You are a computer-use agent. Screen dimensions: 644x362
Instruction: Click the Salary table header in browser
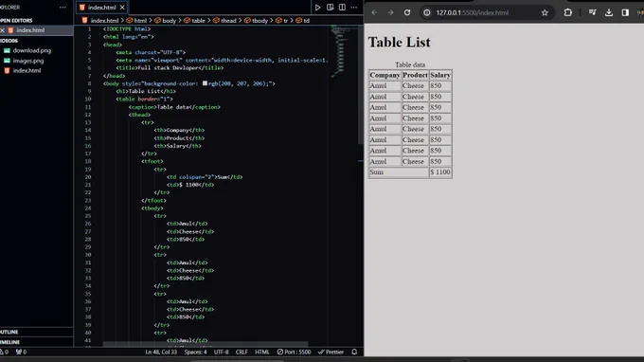pos(440,75)
